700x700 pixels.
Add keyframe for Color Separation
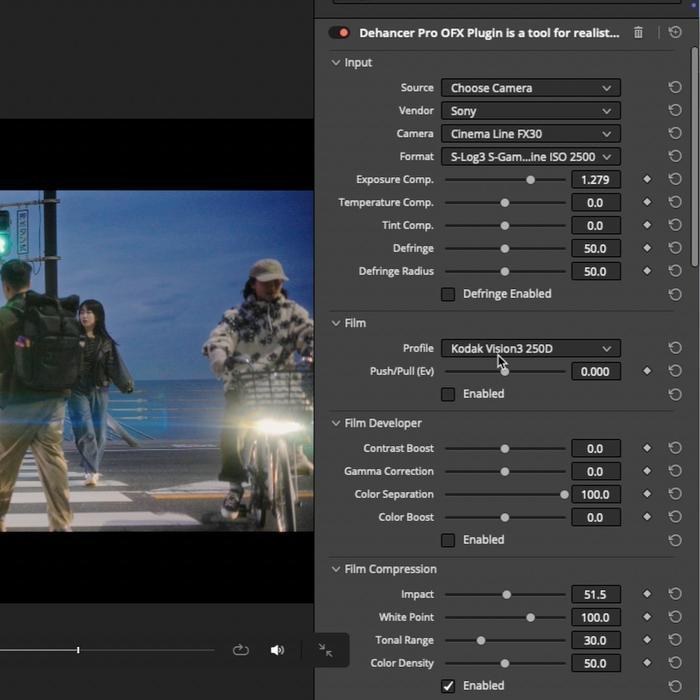(647, 494)
